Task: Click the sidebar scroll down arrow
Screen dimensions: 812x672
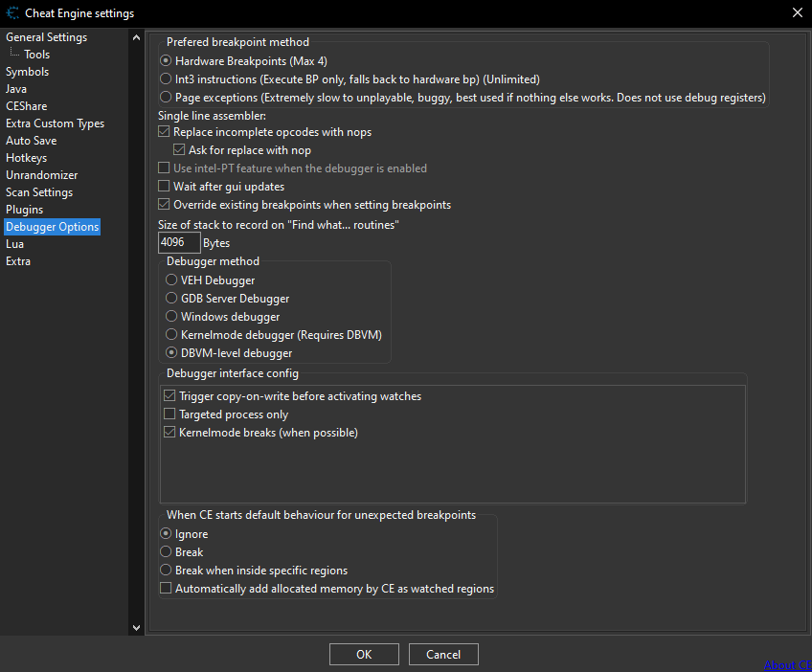Action: tap(136, 627)
